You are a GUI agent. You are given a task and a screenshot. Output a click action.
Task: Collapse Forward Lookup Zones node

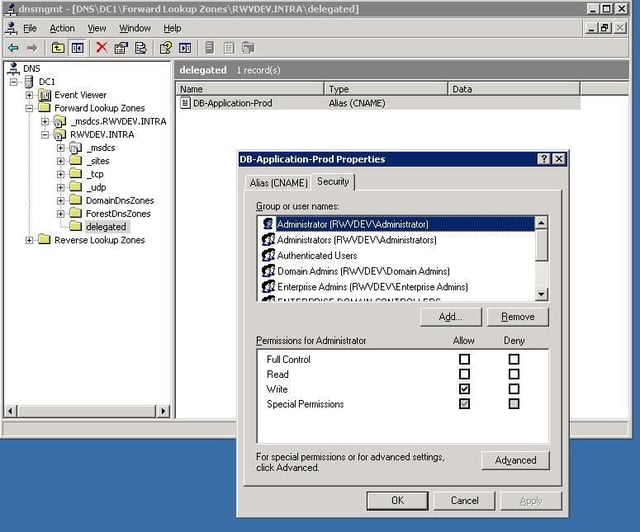(x=29, y=108)
